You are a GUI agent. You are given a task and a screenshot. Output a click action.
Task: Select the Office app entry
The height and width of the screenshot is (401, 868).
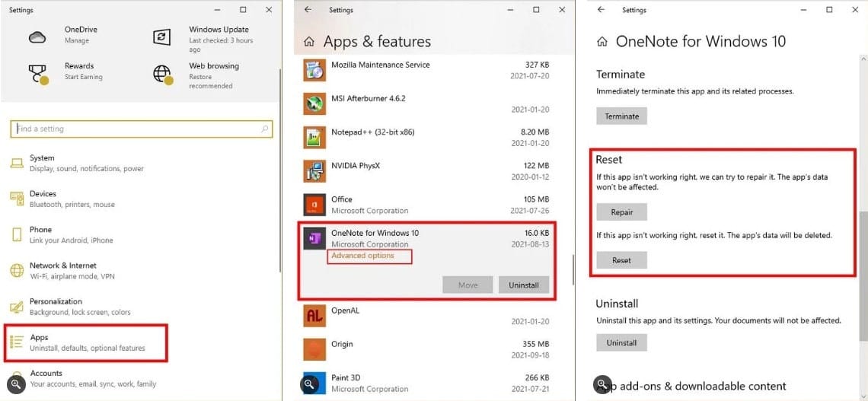[x=427, y=205]
